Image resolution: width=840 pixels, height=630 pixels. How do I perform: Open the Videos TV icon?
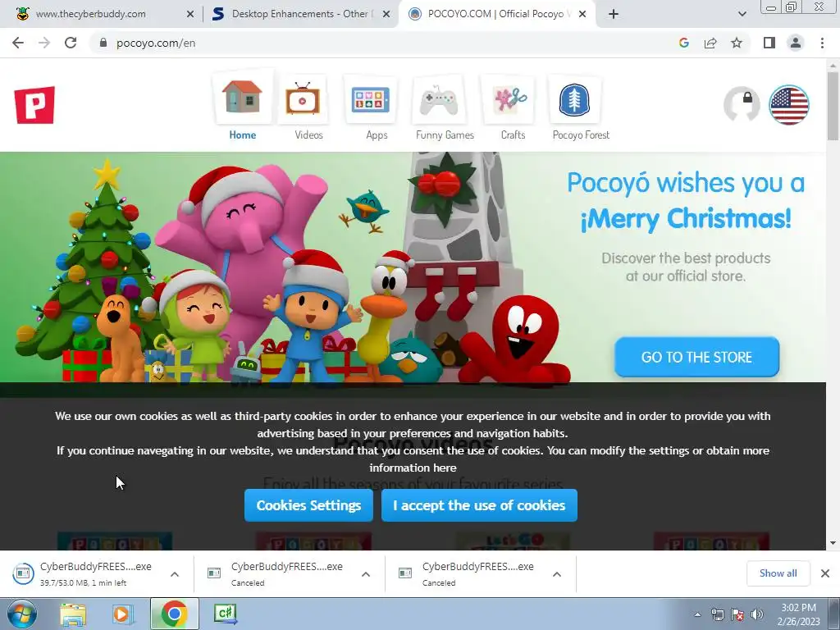[x=303, y=99]
